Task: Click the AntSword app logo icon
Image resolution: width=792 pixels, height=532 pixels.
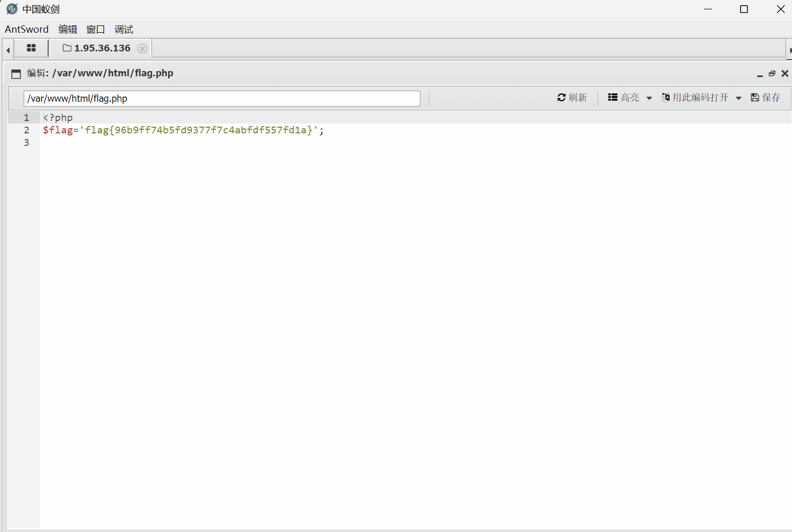Action: [x=12, y=9]
